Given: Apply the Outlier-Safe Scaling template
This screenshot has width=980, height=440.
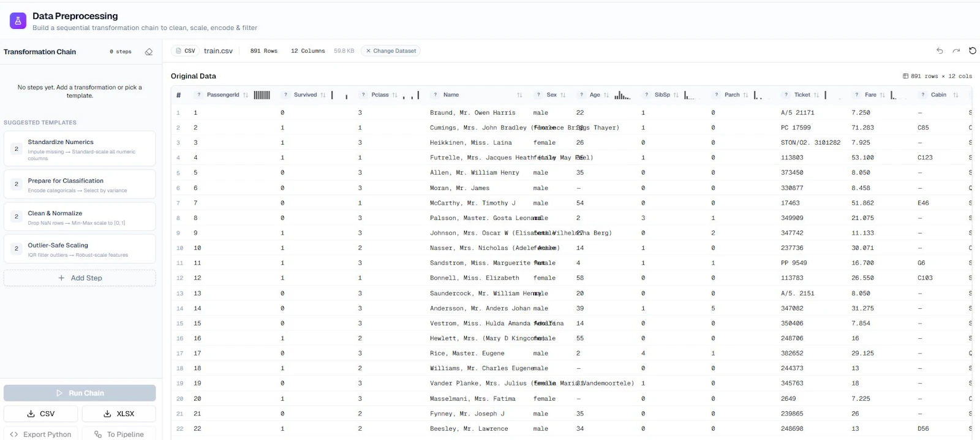Looking at the screenshot, I should [80, 249].
